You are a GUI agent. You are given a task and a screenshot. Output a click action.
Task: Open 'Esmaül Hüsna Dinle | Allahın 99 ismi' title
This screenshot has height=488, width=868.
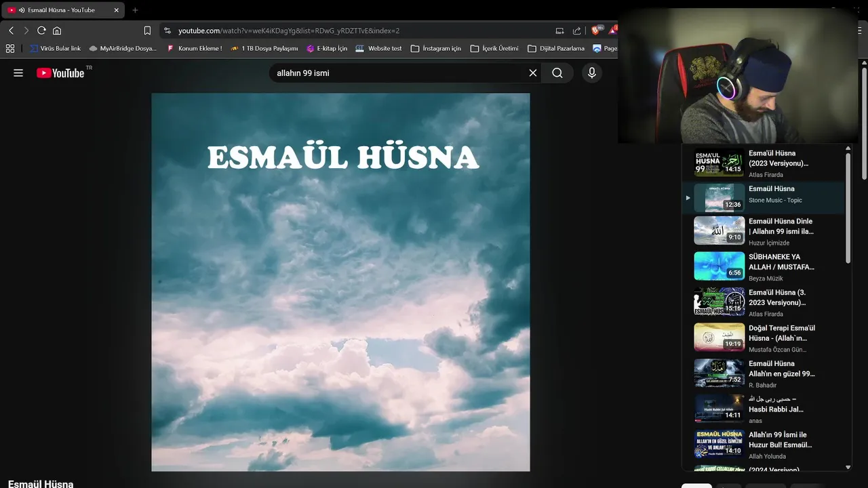(x=781, y=226)
